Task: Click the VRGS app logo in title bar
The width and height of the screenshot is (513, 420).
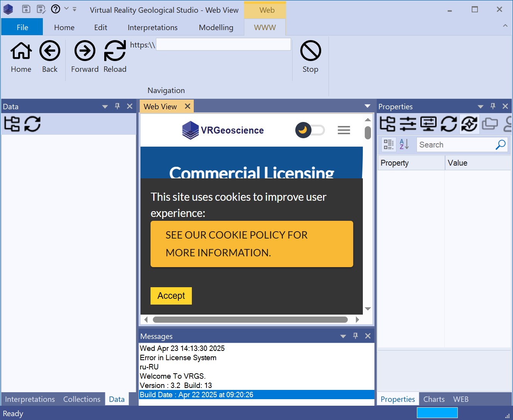Action: point(8,9)
